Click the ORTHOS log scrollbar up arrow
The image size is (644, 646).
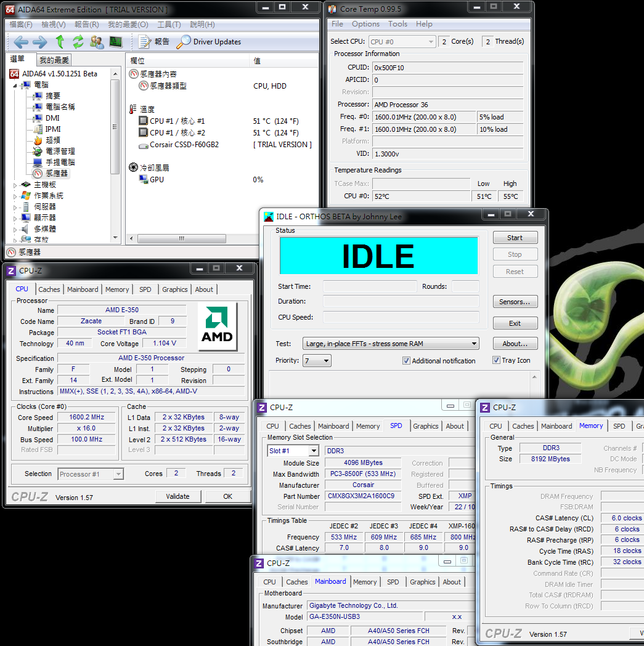coord(534,377)
